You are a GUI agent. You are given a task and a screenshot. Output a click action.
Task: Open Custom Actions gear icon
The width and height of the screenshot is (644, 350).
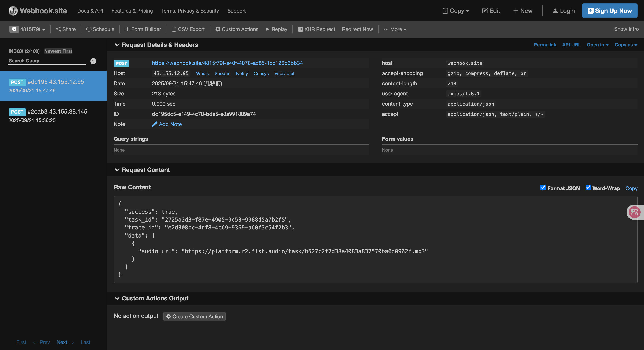[x=218, y=29]
